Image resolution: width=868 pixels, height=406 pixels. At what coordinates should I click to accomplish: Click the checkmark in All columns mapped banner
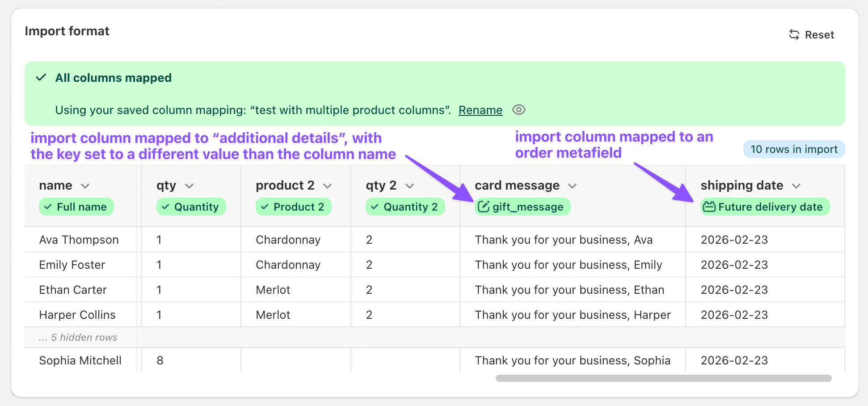[41, 77]
